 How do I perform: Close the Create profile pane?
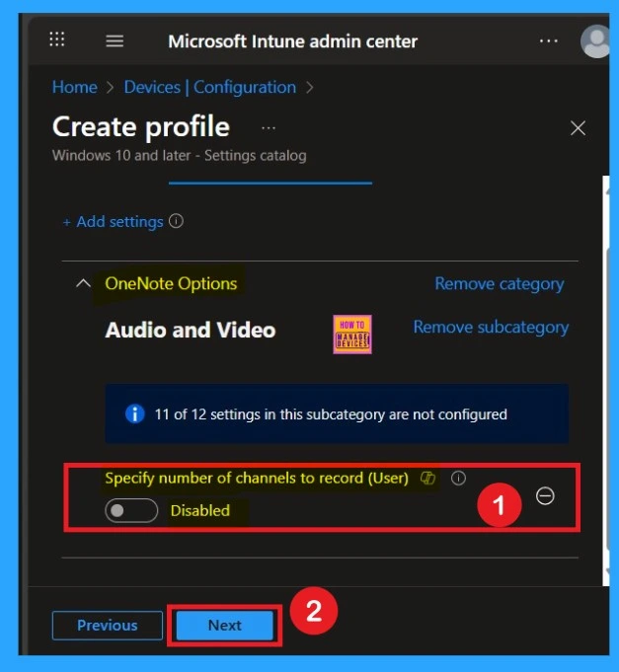[578, 128]
